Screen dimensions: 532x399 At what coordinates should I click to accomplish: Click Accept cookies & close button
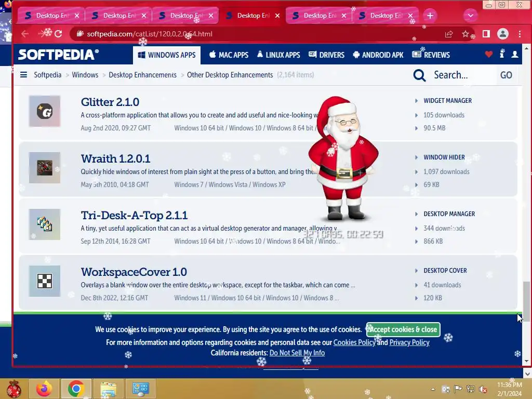(403, 329)
